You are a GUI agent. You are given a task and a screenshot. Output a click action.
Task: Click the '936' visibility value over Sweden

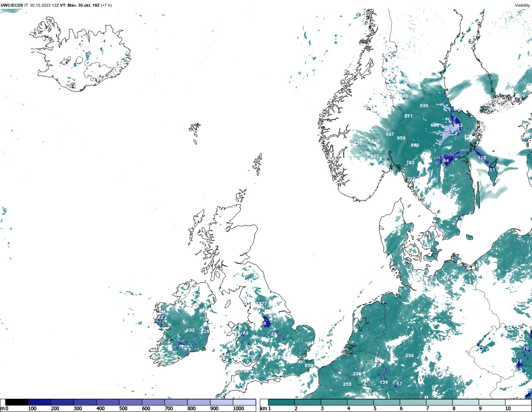point(424,106)
